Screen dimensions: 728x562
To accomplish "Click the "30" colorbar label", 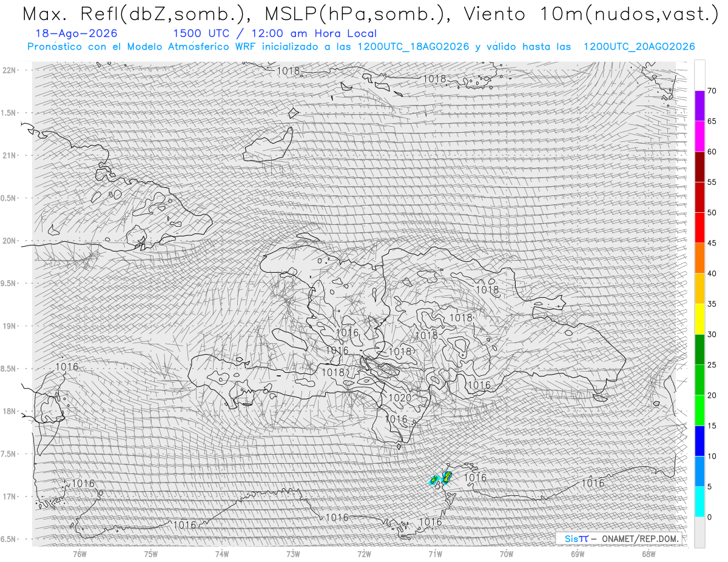I will click(x=712, y=335).
